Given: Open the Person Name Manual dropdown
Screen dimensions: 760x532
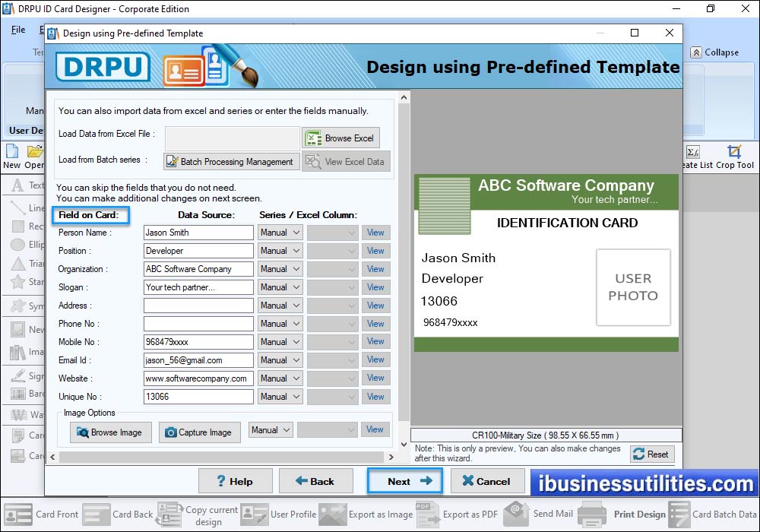Looking at the screenshot, I should click(279, 232).
